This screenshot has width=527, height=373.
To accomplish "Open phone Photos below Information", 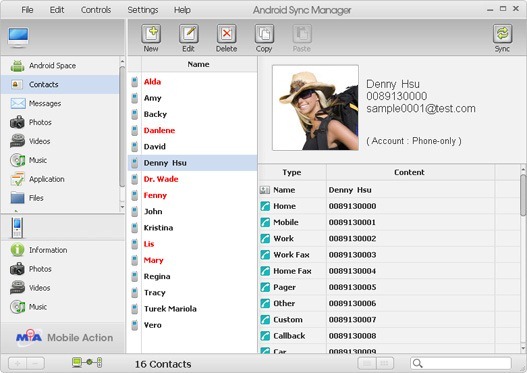I will [63, 269].
